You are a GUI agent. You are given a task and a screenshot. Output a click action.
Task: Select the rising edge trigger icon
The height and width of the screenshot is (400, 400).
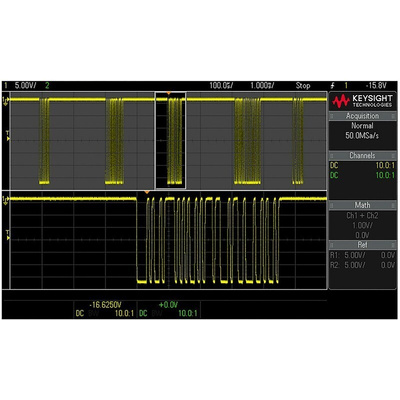tap(332, 86)
